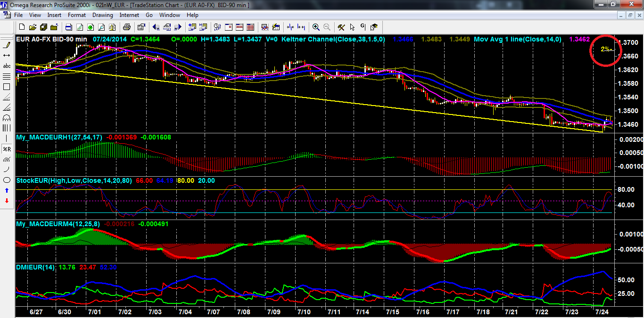644x318 pixels.
Task: Zoom in with the magnifier plus icon
Action: (316, 27)
